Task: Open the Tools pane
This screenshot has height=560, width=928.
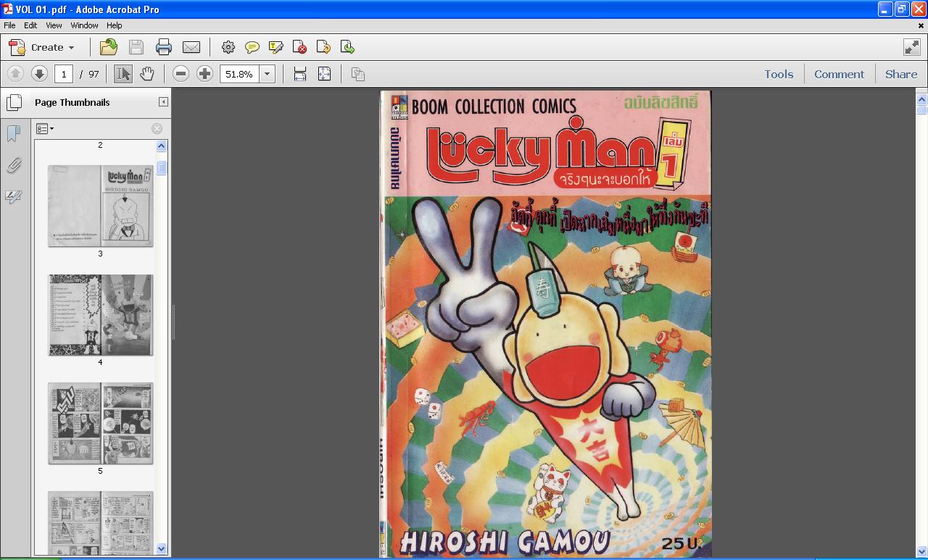Action: (x=779, y=74)
